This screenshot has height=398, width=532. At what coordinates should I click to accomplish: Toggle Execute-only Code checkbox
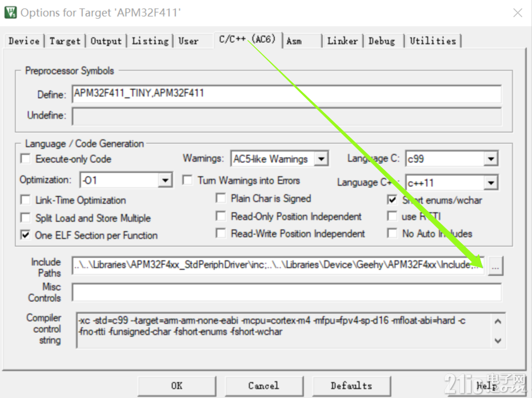coord(26,158)
